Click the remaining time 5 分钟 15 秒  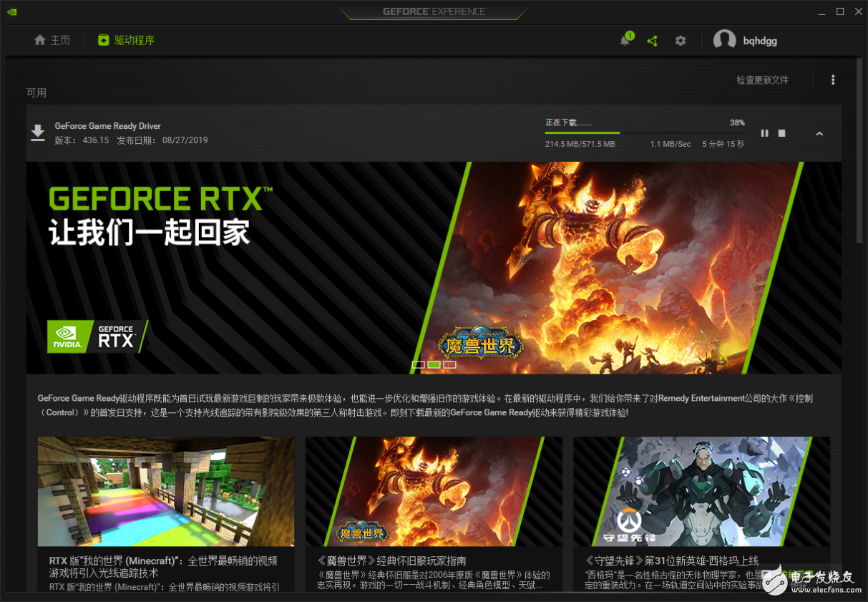click(723, 144)
